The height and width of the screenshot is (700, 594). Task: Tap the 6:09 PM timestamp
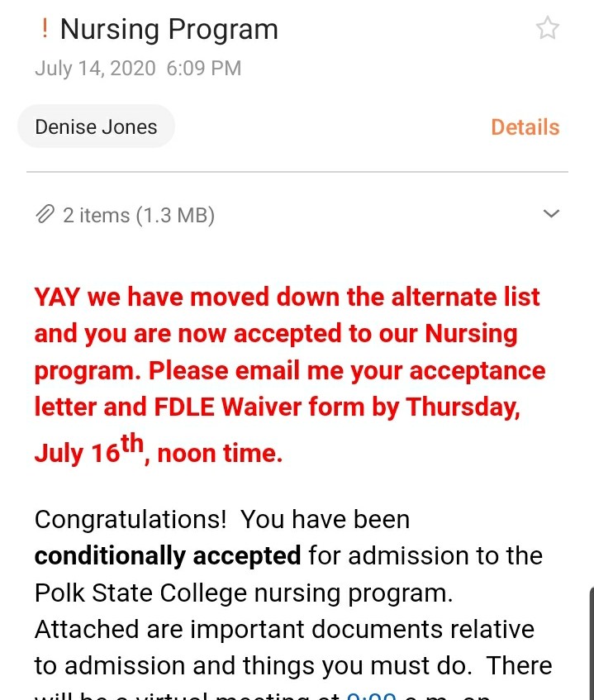coord(204,69)
